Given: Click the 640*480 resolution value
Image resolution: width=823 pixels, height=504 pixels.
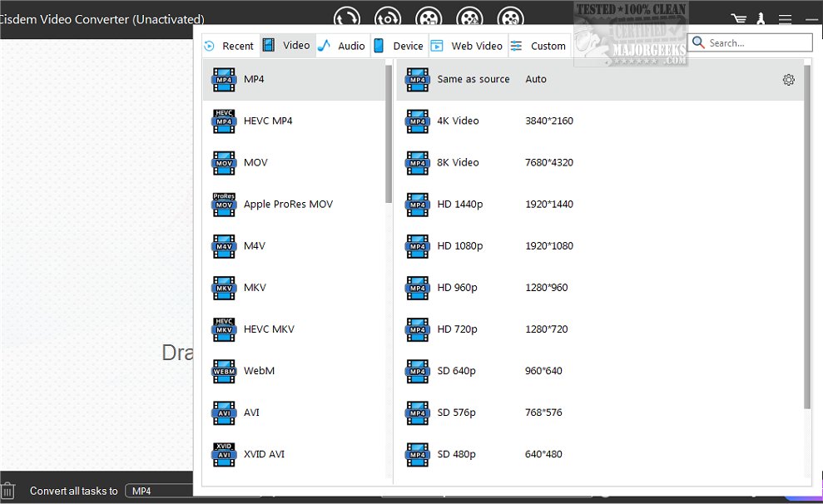Looking at the screenshot, I should pyautogui.click(x=543, y=454).
